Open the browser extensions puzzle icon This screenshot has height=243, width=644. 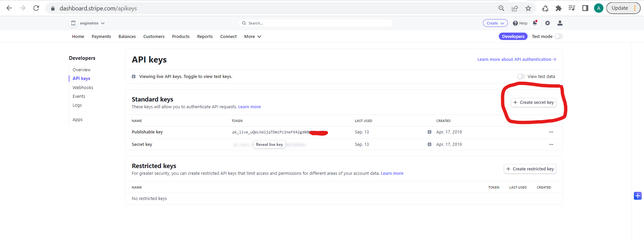click(558, 8)
